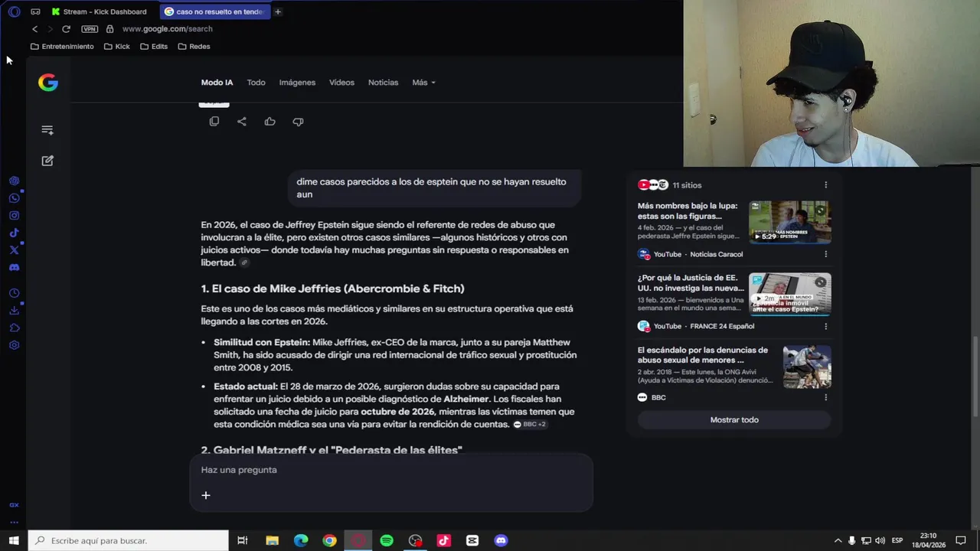The width and height of the screenshot is (980, 551).
Task: Open the Kick bookmarks folder
Action: (x=116, y=47)
